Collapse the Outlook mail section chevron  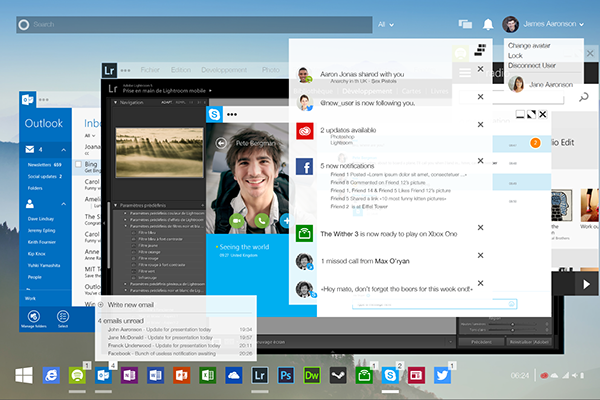coord(64,150)
